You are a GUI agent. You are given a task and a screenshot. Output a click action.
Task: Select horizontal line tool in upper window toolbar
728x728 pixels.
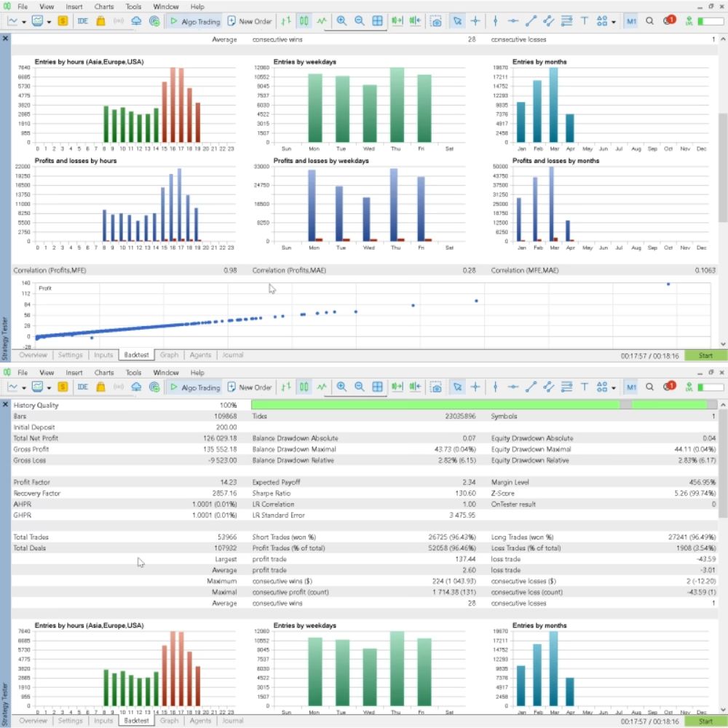tap(513, 21)
